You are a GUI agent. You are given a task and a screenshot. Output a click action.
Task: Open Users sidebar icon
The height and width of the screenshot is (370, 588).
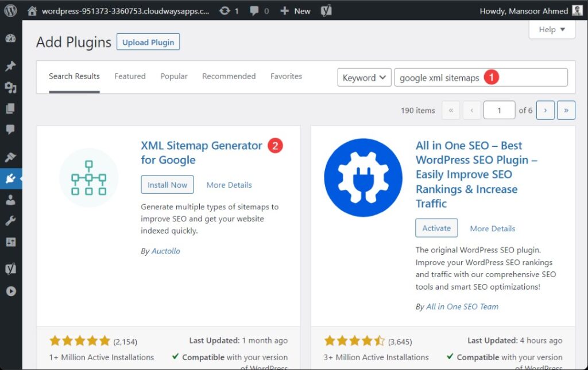click(10, 200)
